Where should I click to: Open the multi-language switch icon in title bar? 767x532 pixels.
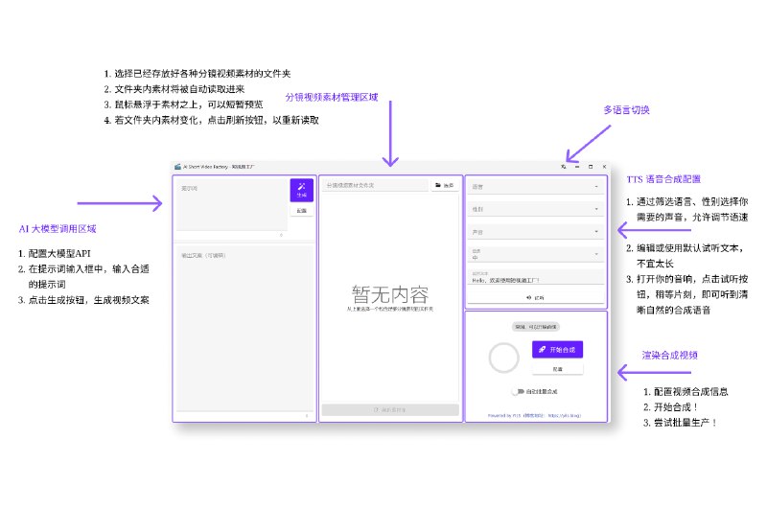tap(564, 167)
